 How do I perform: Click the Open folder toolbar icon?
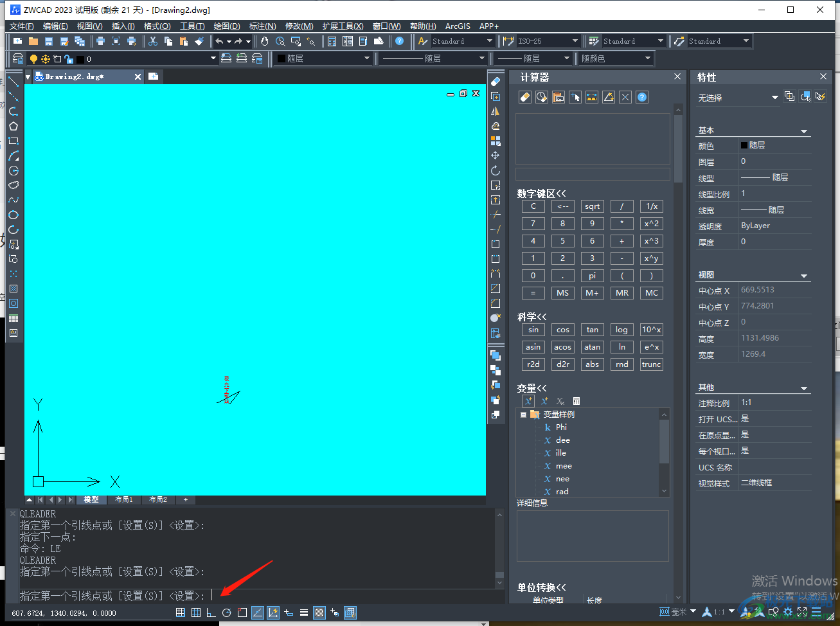click(x=33, y=41)
